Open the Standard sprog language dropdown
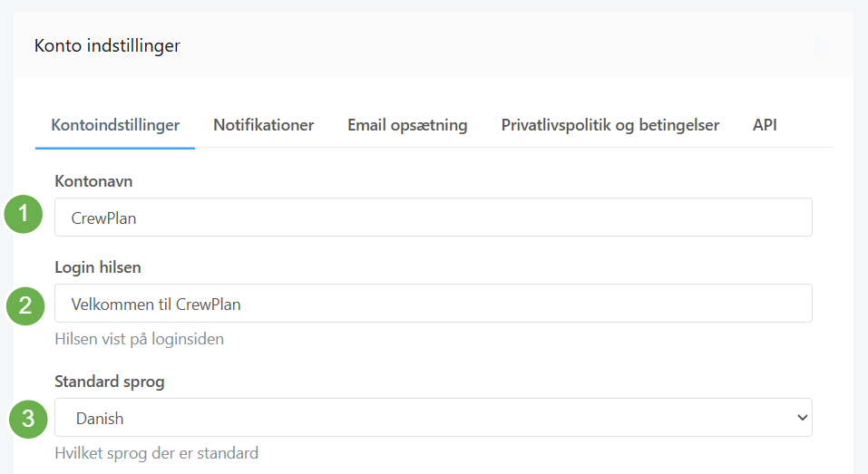Screen dimensions: 868x474 point(434,418)
